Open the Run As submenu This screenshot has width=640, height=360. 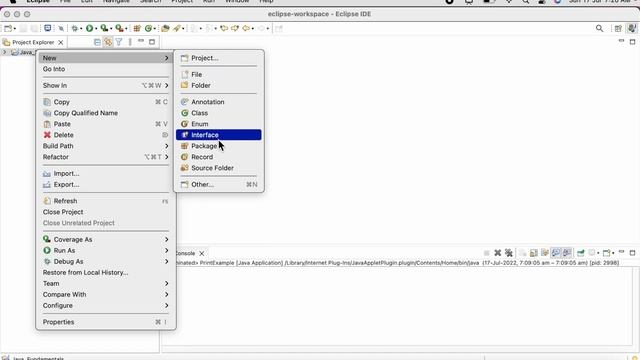click(105, 250)
